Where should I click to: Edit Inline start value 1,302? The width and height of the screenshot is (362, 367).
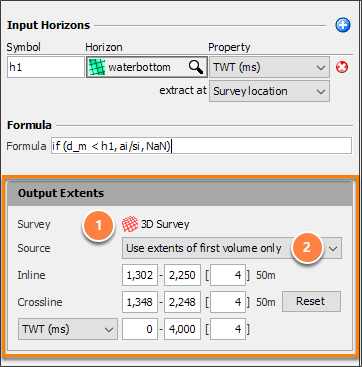[x=140, y=275]
